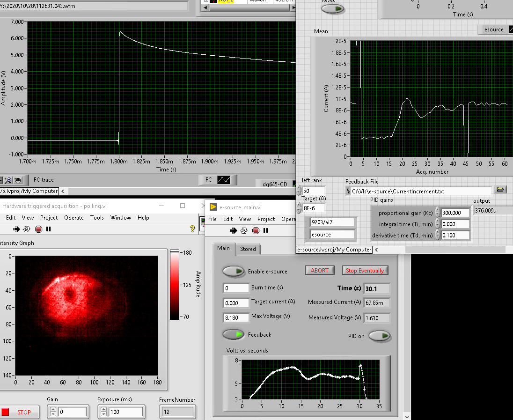Switch to the Stored tab
The image size is (513, 420).
(248, 249)
